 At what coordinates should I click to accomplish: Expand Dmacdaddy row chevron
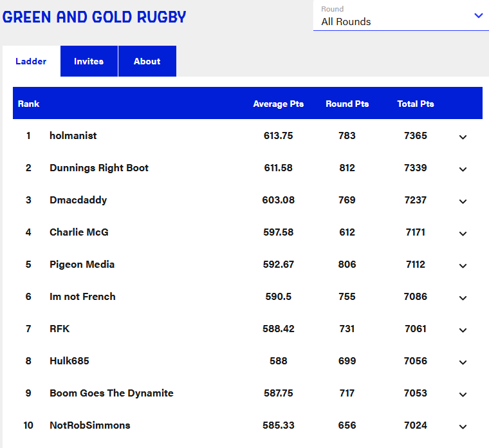coord(463,201)
